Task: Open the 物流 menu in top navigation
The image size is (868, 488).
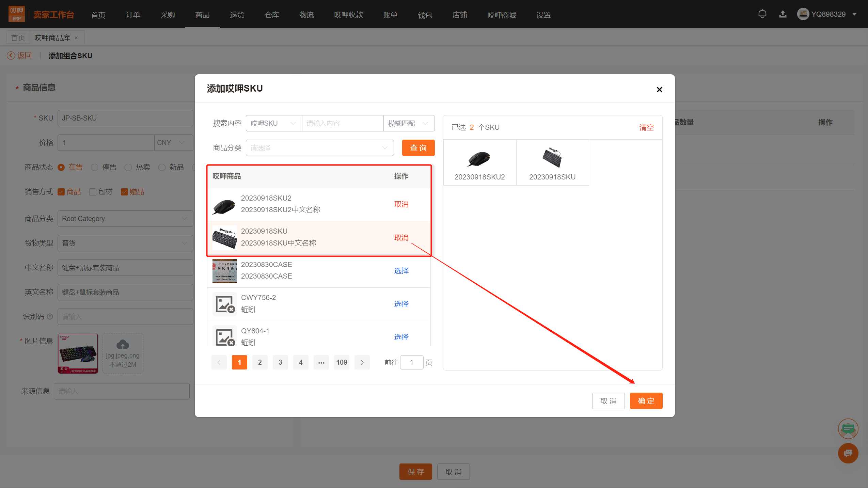Action: (306, 15)
